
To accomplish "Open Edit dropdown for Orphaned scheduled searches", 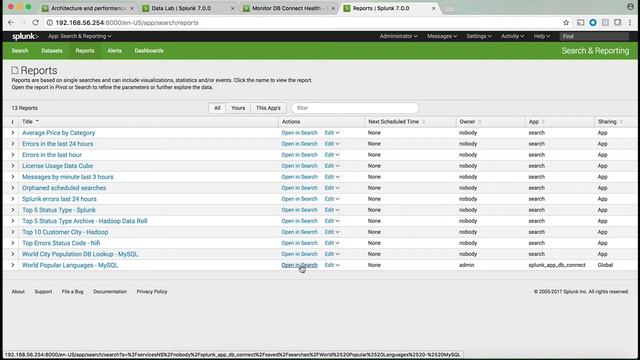I will pyautogui.click(x=332, y=188).
